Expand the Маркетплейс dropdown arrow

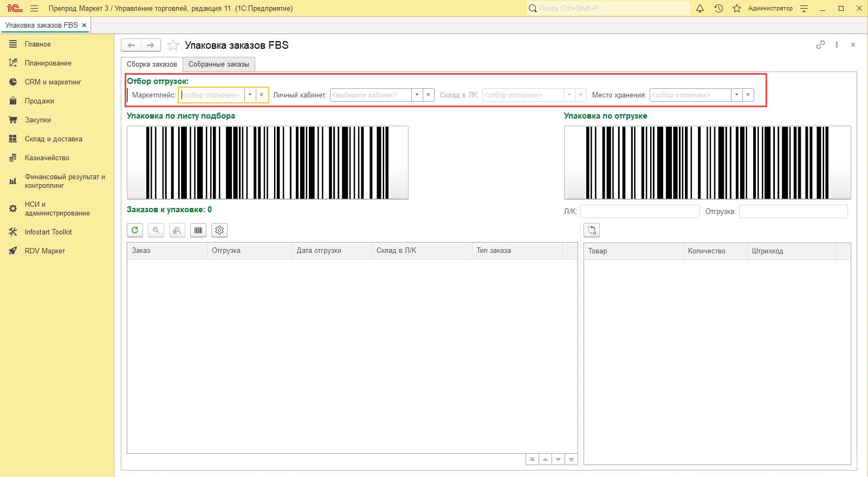pyautogui.click(x=250, y=95)
